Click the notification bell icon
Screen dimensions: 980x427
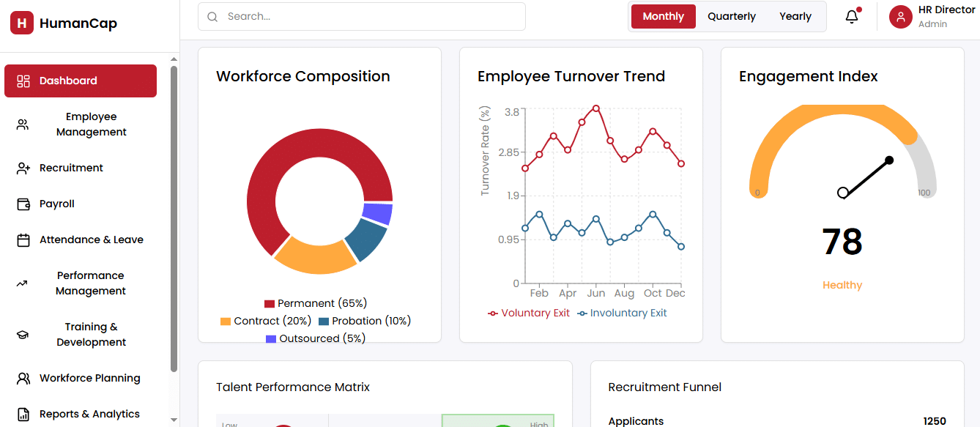coord(851,17)
